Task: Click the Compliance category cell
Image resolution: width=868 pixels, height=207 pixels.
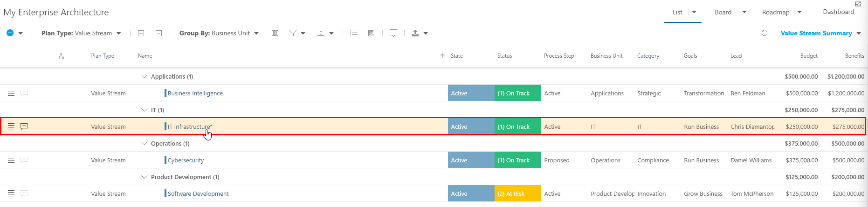Action: 653,160
